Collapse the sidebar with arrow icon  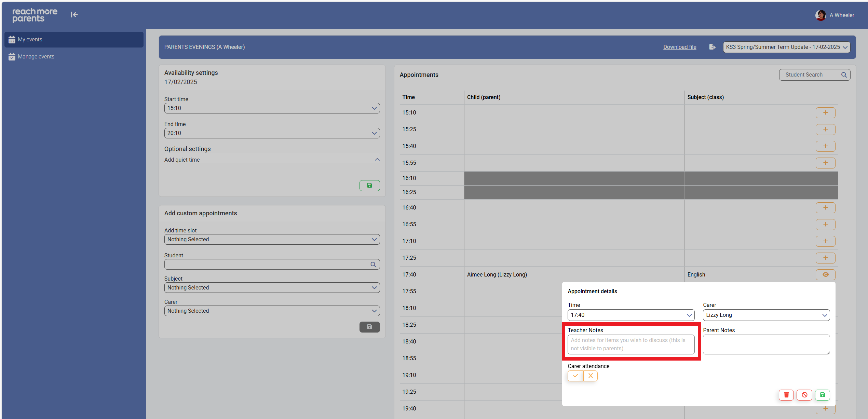(74, 15)
